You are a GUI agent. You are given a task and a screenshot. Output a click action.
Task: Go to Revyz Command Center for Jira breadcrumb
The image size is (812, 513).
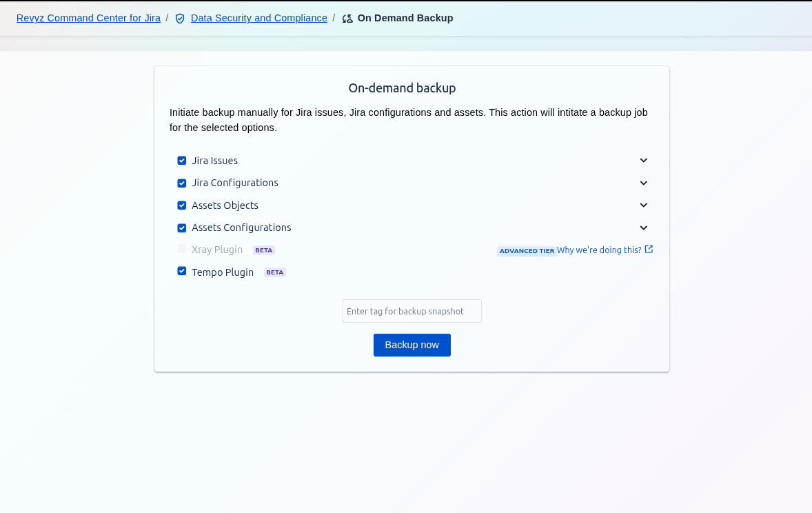(88, 18)
